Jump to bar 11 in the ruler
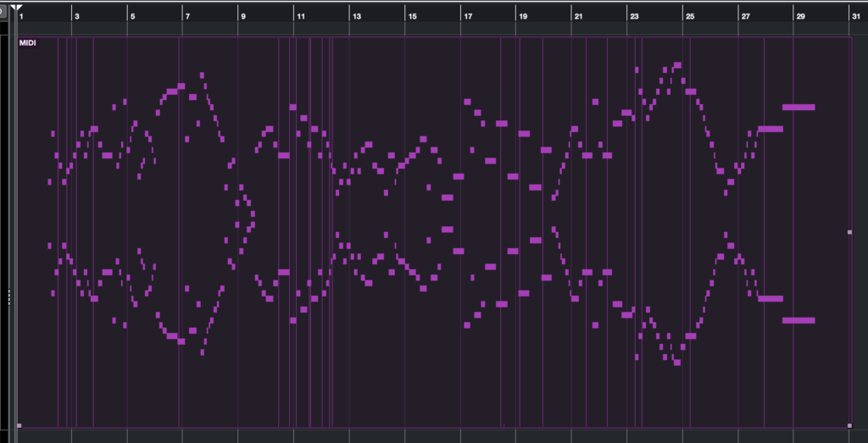This screenshot has height=443, width=868. click(300, 16)
